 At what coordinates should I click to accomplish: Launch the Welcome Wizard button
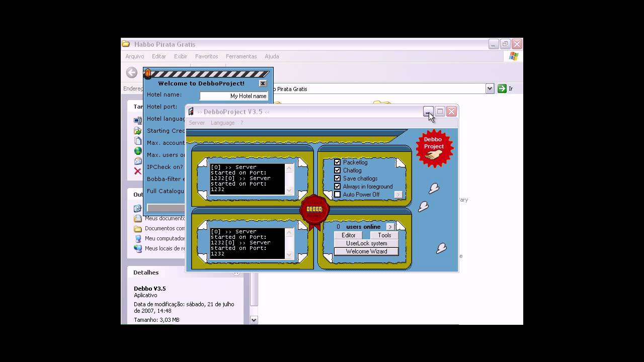click(x=366, y=251)
